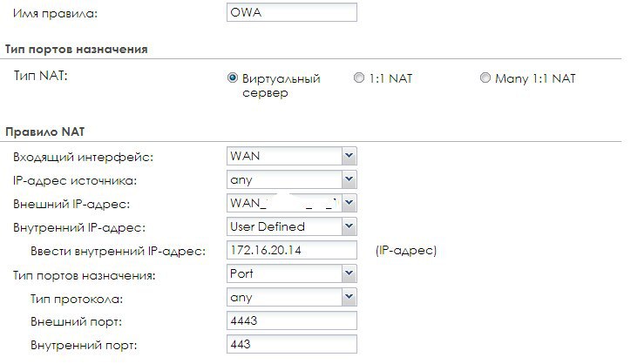Expand the Тип протокола dropdown
The image size is (631, 364).
pos(291,299)
